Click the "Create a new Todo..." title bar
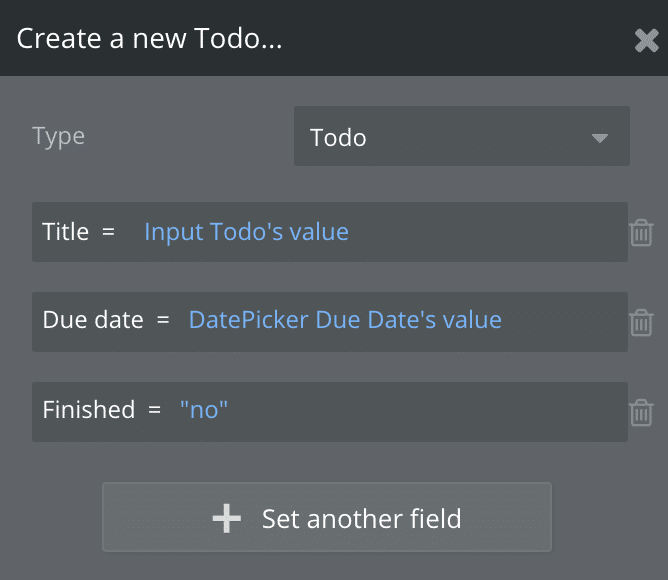 click(300, 39)
